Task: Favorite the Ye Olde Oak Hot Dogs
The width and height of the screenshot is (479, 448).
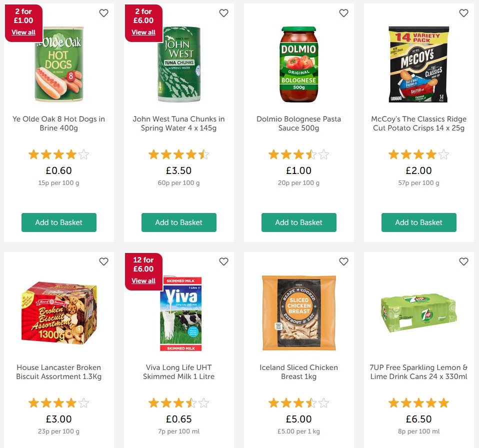Action: click(x=103, y=13)
